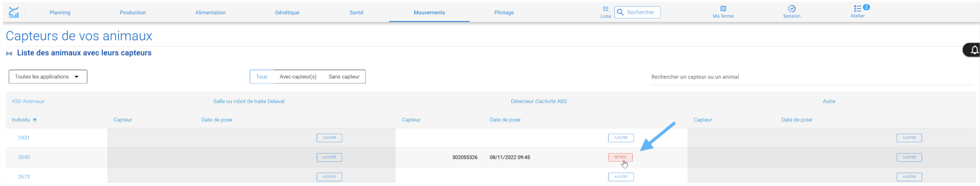Open animal 2673 link

pyautogui.click(x=24, y=177)
